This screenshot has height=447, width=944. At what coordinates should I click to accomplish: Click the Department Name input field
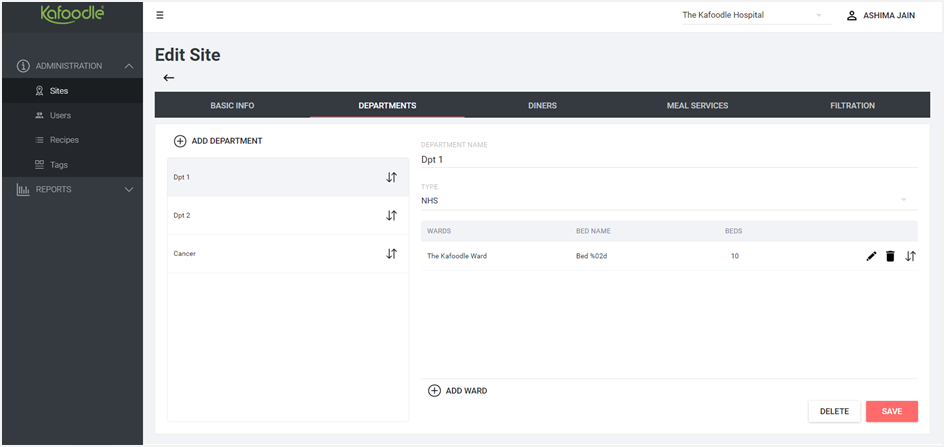coord(669,160)
